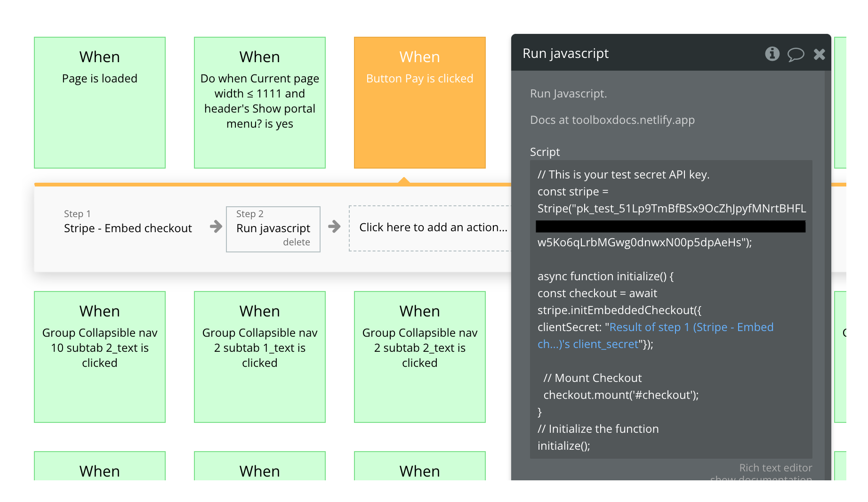Click the arrow between Step 1 and Step 2
868x502 pixels.
[x=215, y=227]
